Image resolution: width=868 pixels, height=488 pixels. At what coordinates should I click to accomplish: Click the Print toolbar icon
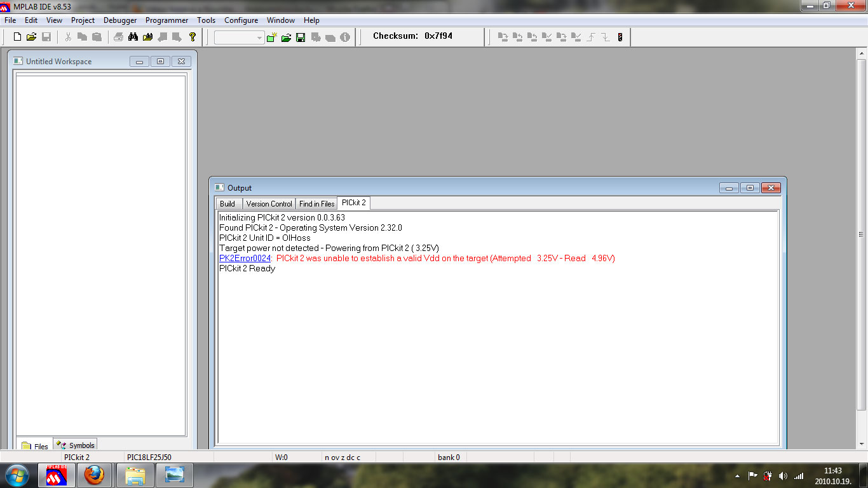pos(119,37)
